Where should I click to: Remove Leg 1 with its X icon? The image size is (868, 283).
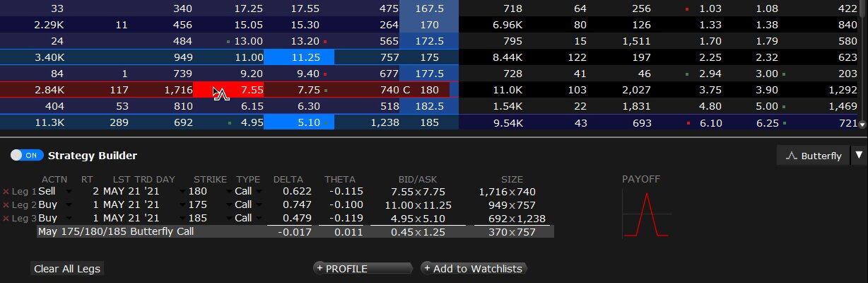pos(6,192)
